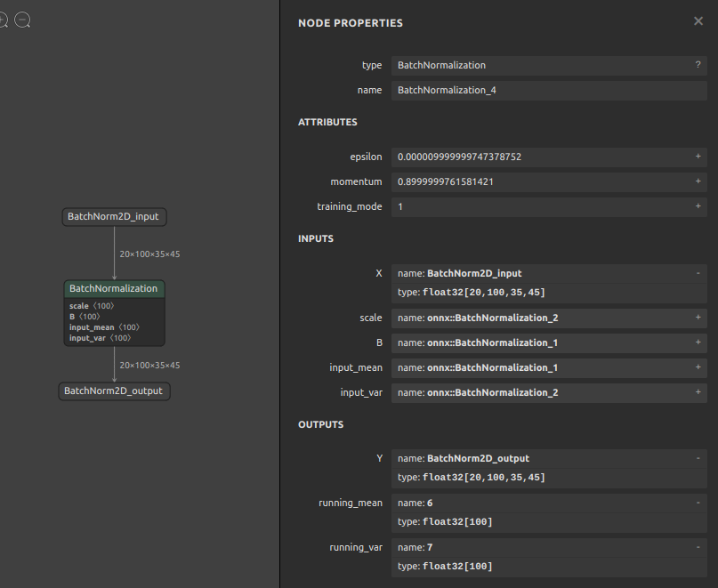This screenshot has width=718, height=588.
Task: Expand the B input plus sign
Action: tap(698, 342)
